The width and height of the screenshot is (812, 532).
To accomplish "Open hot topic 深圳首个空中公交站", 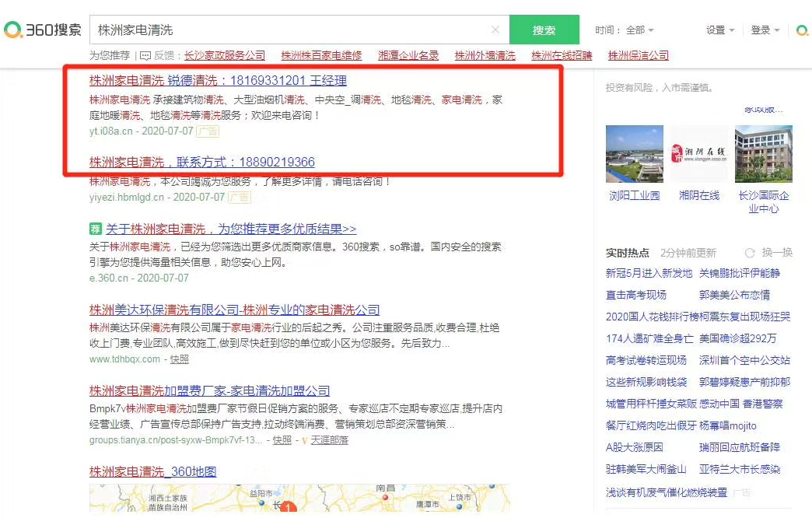I will 744,360.
